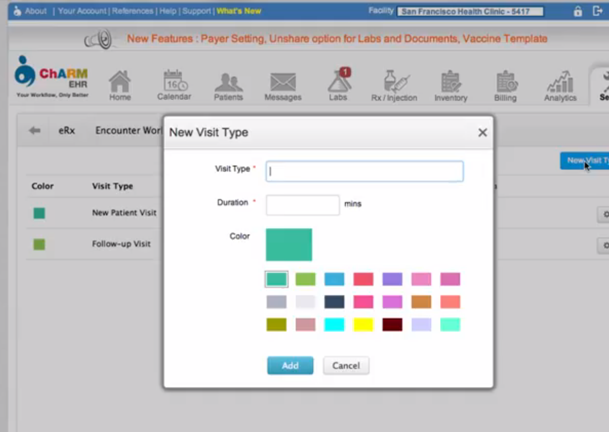609x432 pixels.
Task: Open the Support link
Action: pos(197,11)
